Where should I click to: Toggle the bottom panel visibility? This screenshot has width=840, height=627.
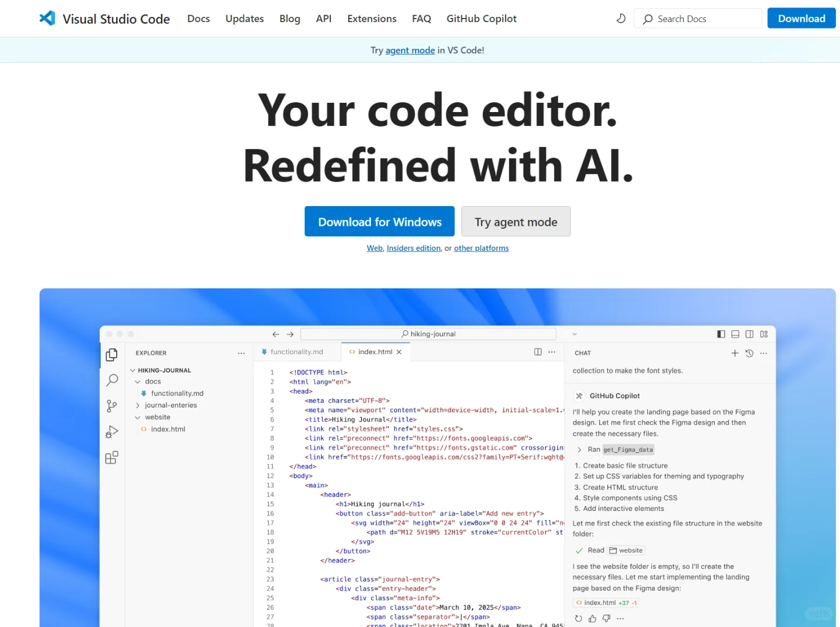[735, 334]
